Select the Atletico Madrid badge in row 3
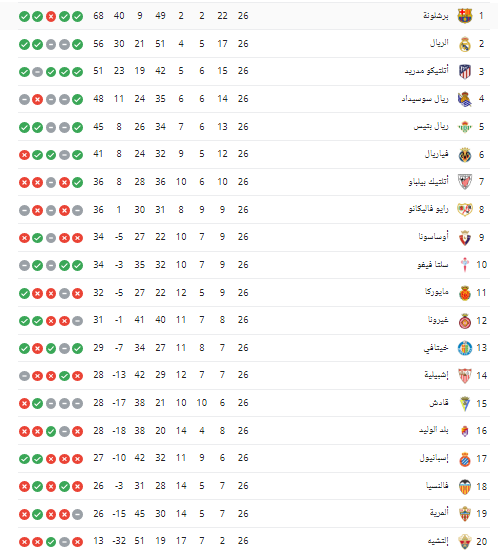The image size is (498, 558). point(465,72)
